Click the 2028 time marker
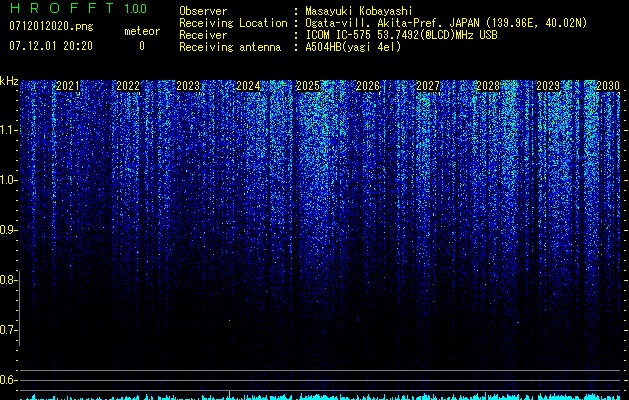Image resolution: width=629 pixels, height=400 pixels. coord(488,86)
